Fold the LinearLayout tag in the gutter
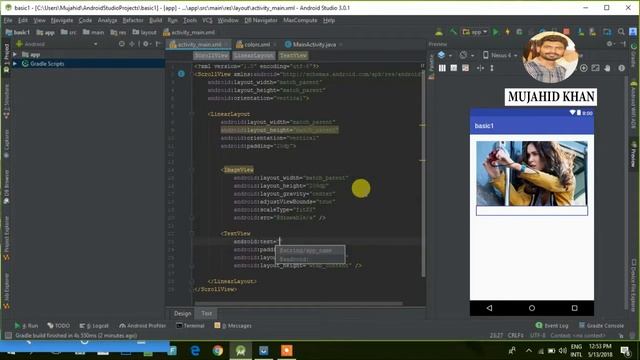The image size is (640, 360). [191, 114]
